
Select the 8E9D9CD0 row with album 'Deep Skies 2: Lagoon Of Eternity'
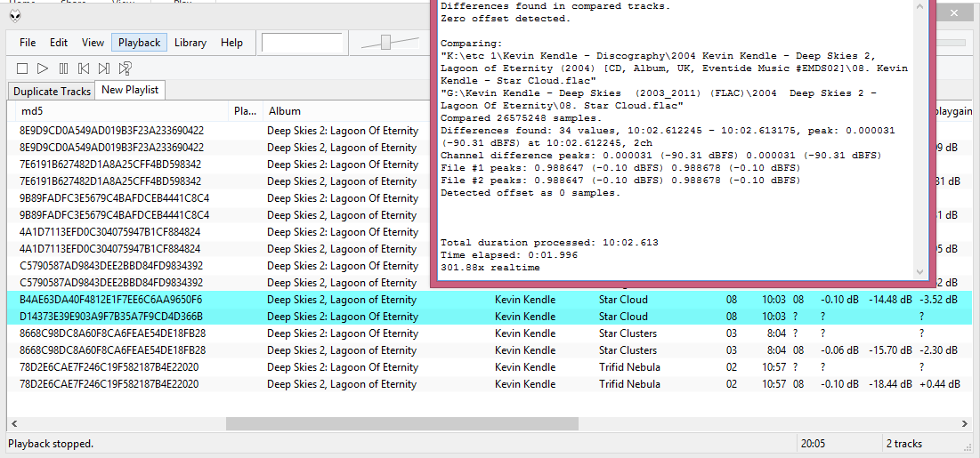click(219, 131)
